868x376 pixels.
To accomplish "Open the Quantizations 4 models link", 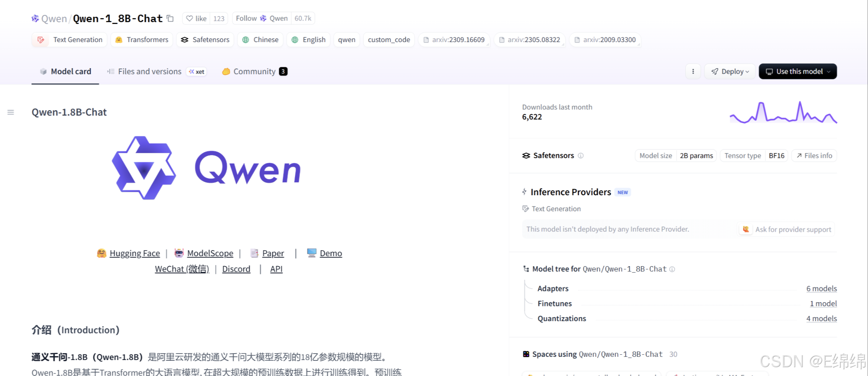I will [821, 319].
